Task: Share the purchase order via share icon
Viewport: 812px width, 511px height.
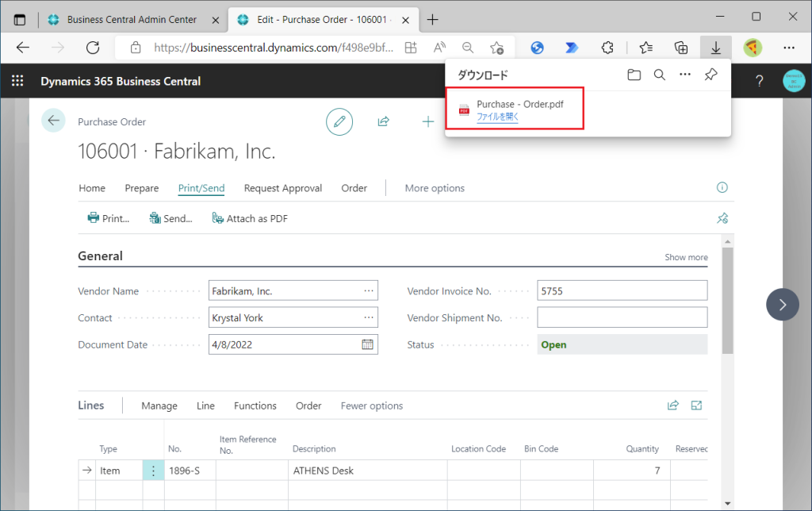Action: coord(383,121)
